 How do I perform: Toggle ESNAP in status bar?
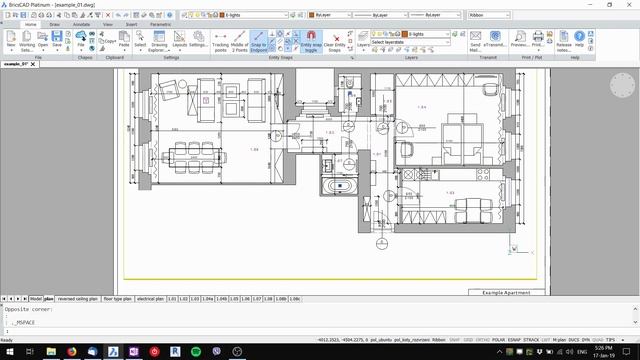tap(514, 340)
